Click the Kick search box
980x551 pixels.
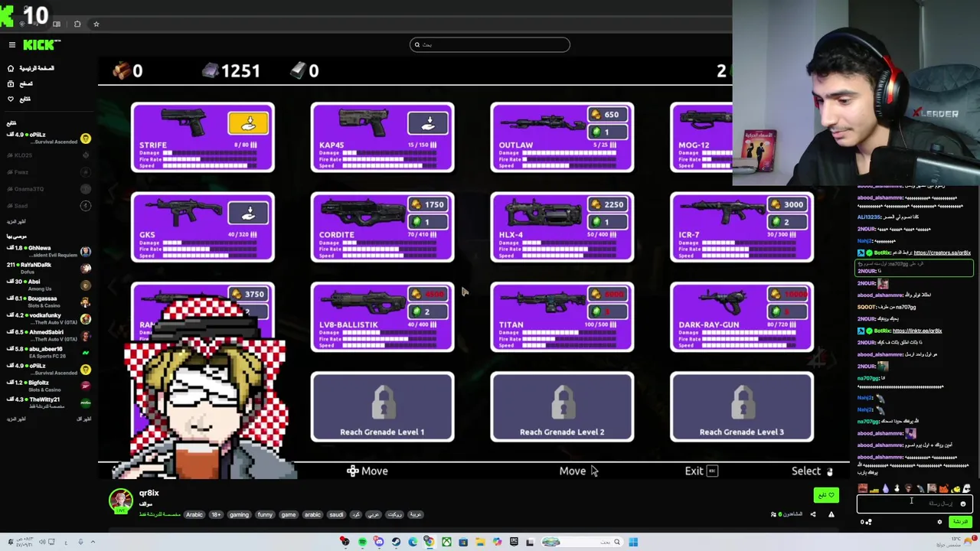pos(490,45)
